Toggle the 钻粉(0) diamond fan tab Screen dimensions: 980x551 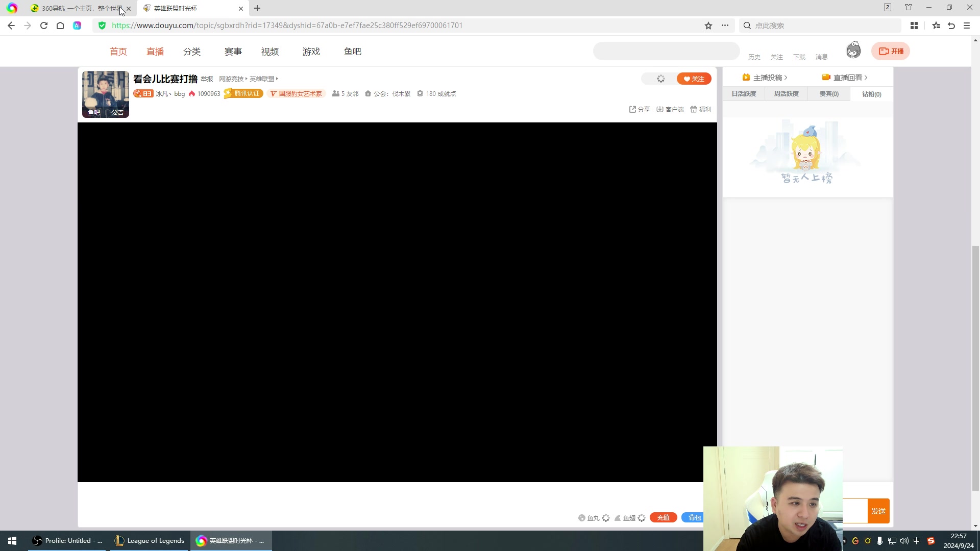coord(871,94)
